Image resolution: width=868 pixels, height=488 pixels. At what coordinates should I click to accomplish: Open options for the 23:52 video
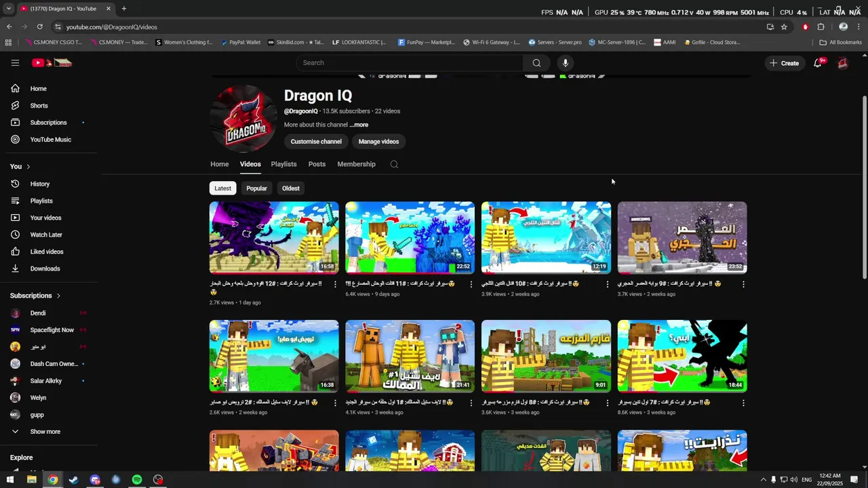tap(743, 284)
